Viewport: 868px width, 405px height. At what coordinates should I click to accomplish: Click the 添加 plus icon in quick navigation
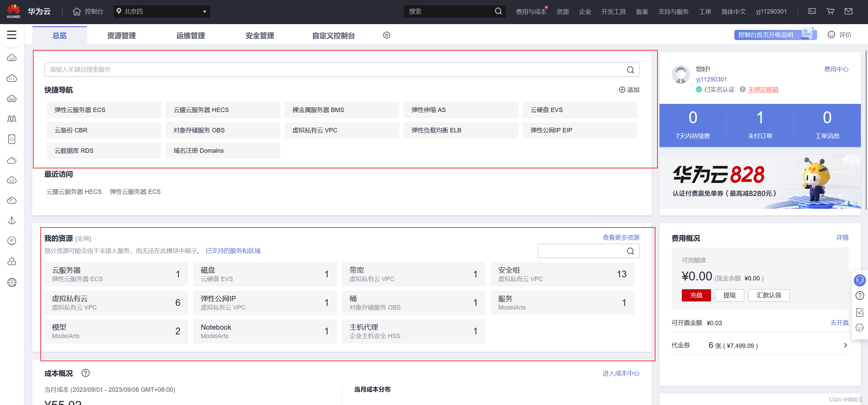point(622,90)
